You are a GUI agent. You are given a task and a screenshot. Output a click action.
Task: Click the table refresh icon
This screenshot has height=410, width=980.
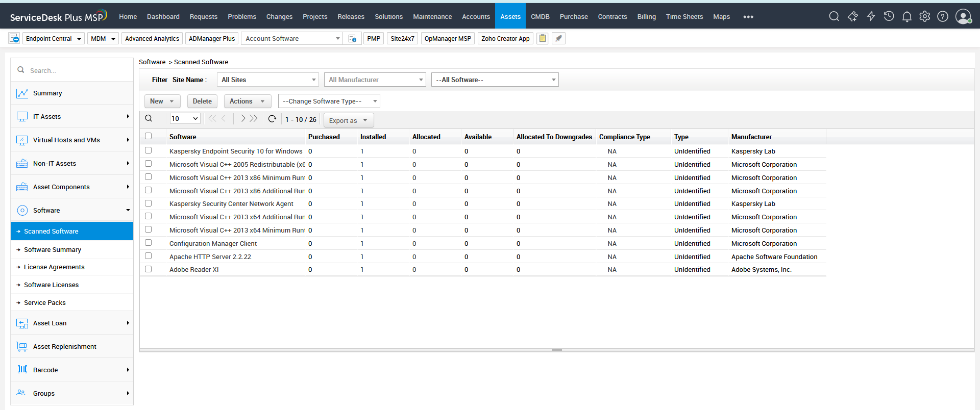pos(272,119)
